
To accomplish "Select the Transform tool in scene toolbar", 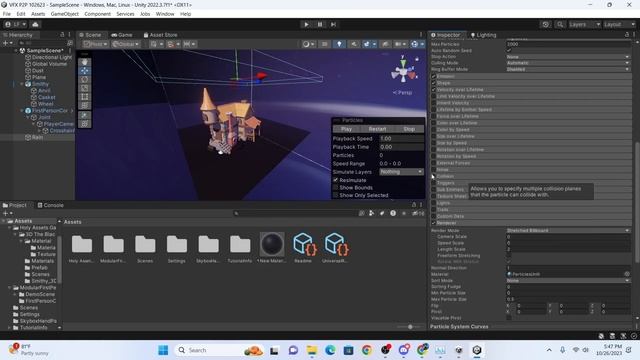I will coord(84,105).
